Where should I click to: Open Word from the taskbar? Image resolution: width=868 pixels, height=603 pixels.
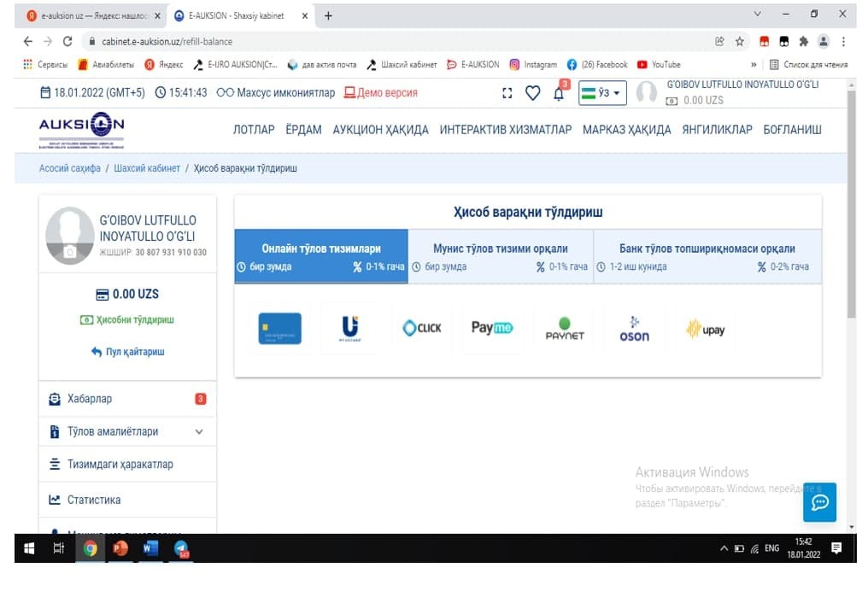pyautogui.click(x=150, y=548)
